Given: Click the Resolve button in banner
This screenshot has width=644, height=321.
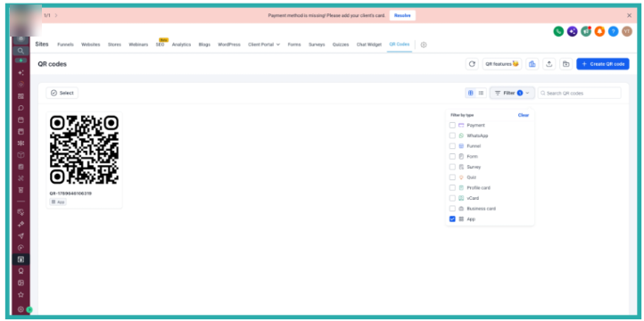Looking at the screenshot, I should pyautogui.click(x=402, y=15).
